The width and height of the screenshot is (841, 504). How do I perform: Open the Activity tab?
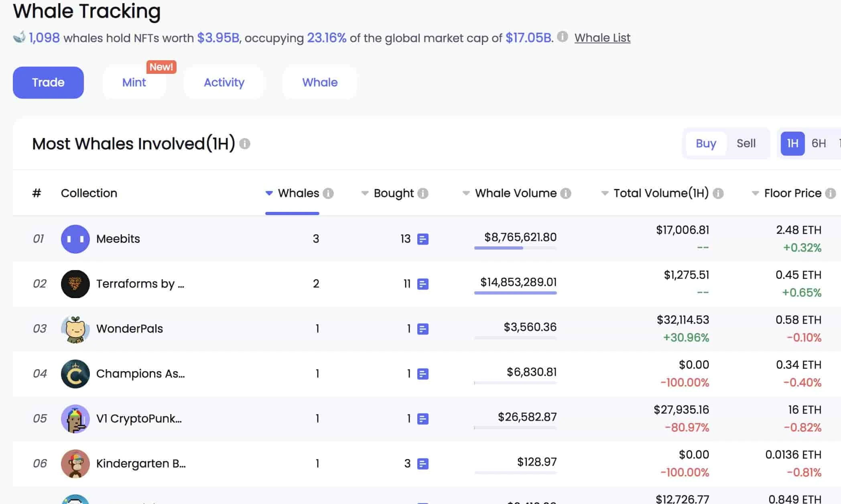tap(224, 83)
